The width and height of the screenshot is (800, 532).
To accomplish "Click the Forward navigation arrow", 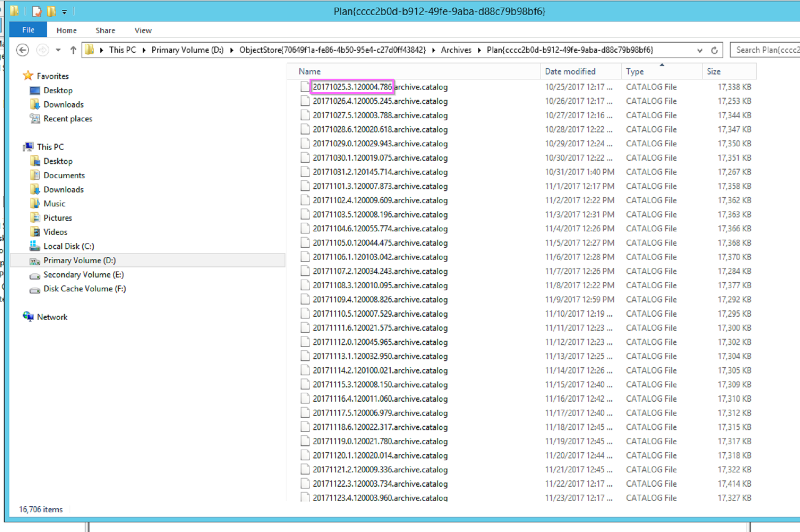I will [x=42, y=50].
